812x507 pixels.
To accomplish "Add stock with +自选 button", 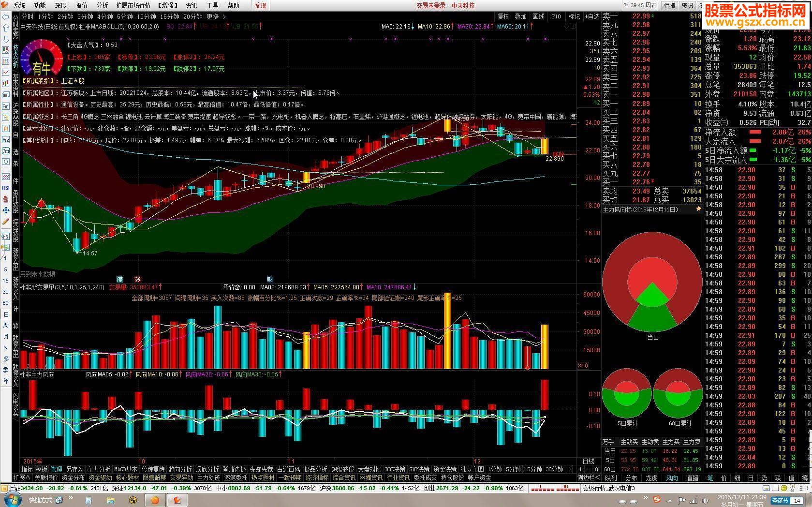I will click(x=592, y=16).
